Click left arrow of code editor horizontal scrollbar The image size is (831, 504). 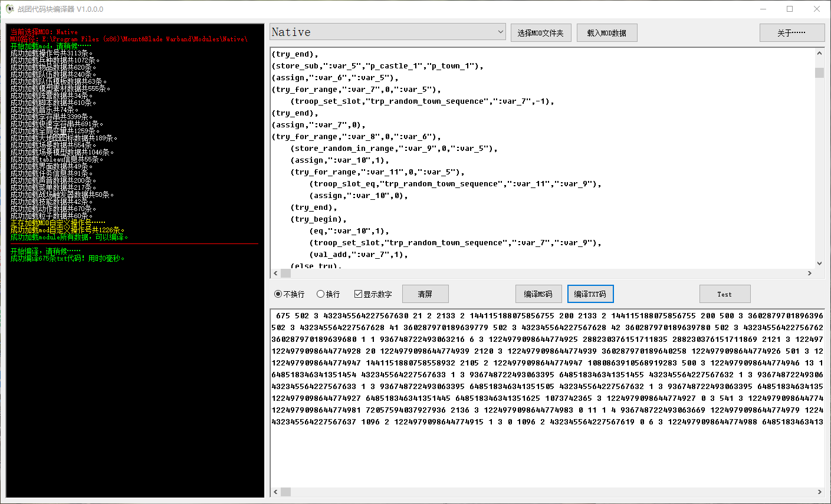pyautogui.click(x=276, y=274)
